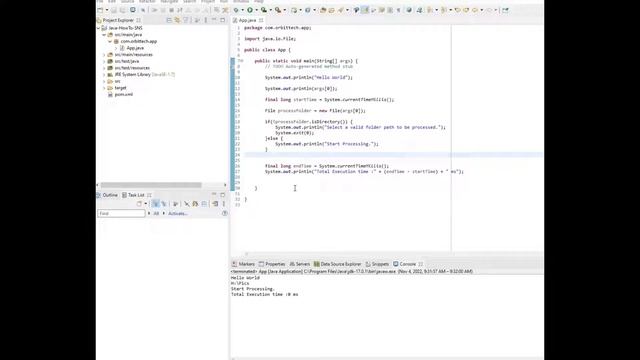The height and width of the screenshot is (360, 640).
Task: Click the green Run button in toolbar
Action: [250, 10]
